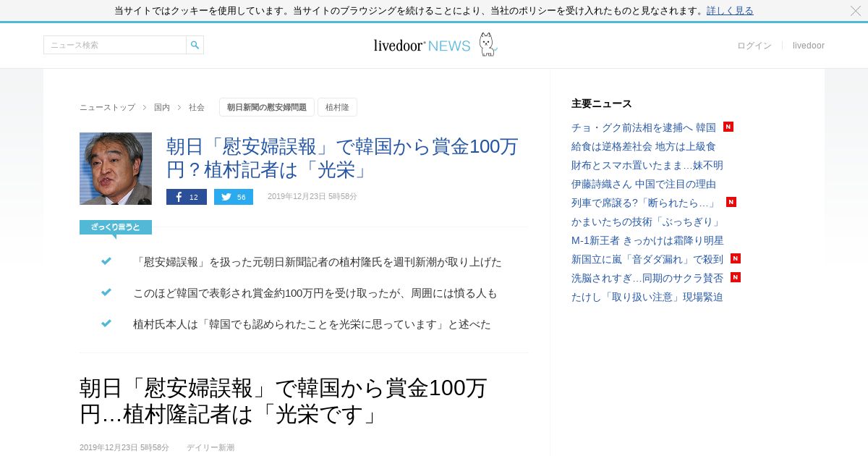This screenshot has width=868, height=456.
Task: Open headline 列車で席譲る?「断られたら…」
Action: pos(645,203)
